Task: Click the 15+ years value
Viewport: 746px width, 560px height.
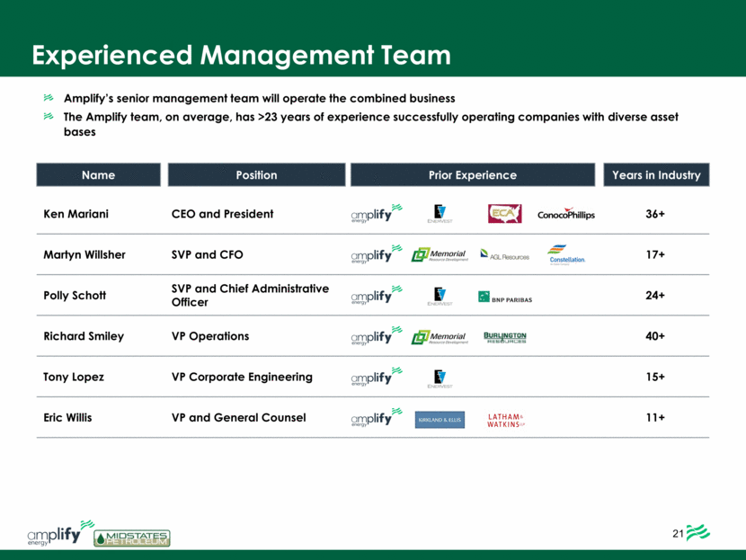Action: (655, 377)
